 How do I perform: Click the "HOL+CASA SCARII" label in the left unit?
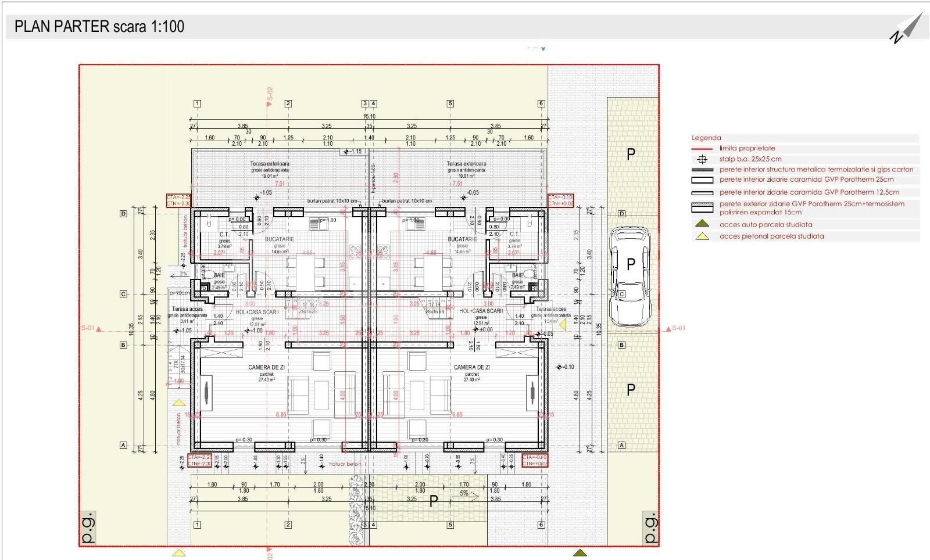(257, 312)
